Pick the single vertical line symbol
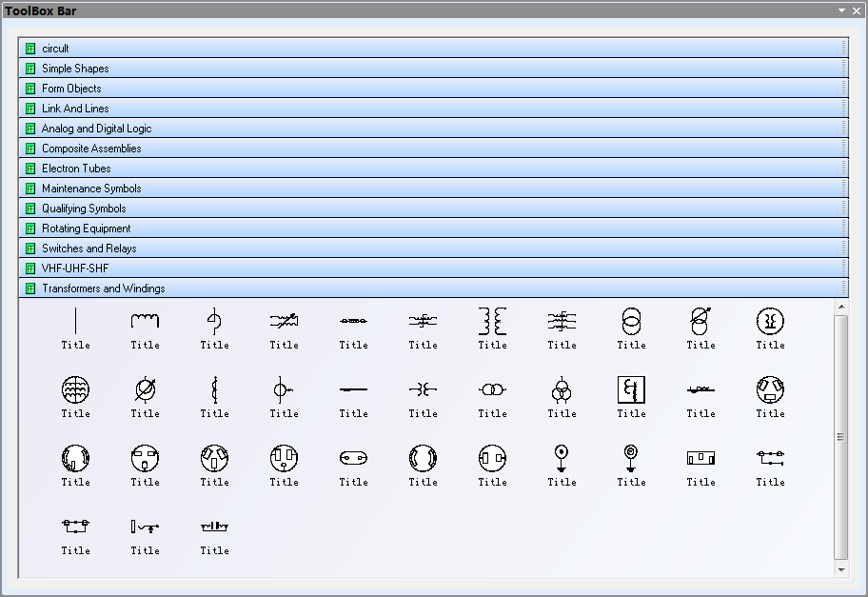 click(x=76, y=322)
